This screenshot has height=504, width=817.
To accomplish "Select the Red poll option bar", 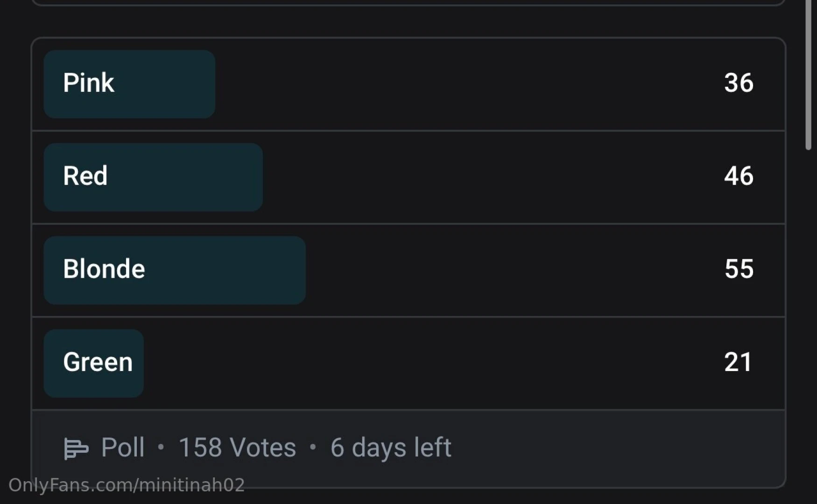I will pos(153,176).
